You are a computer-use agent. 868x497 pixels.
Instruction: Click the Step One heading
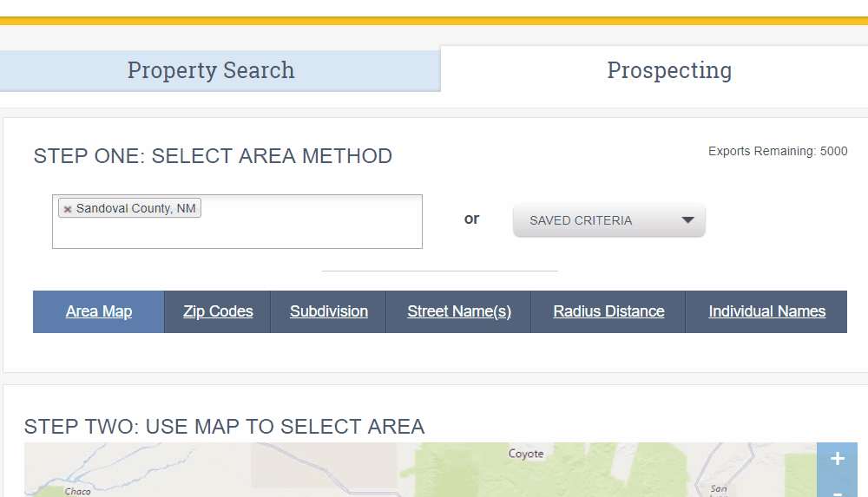click(213, 156)
